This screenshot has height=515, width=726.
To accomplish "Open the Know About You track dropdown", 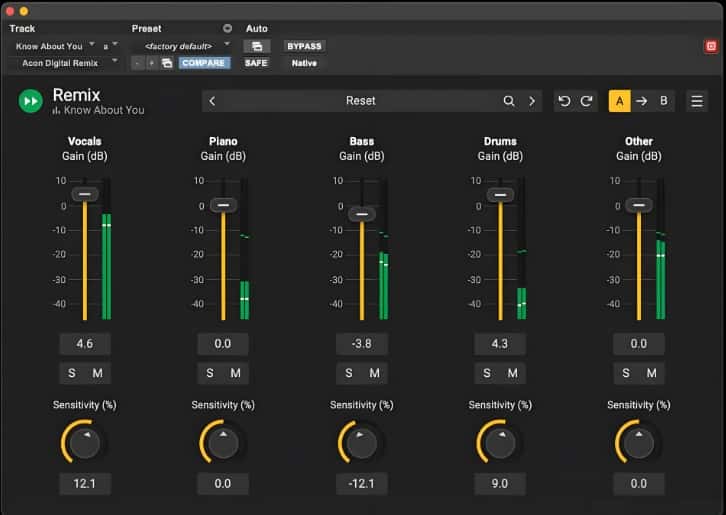I will point(55,46).
